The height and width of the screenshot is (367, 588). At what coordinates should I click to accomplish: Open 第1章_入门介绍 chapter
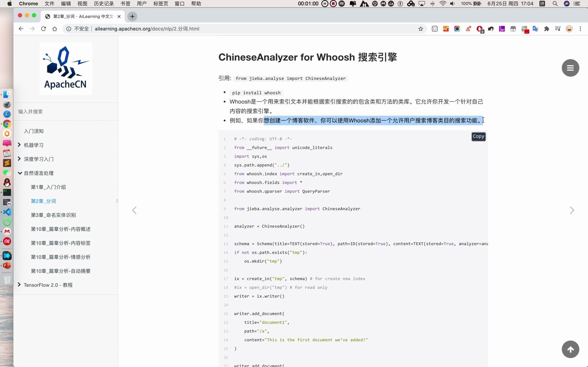point(48,187)
